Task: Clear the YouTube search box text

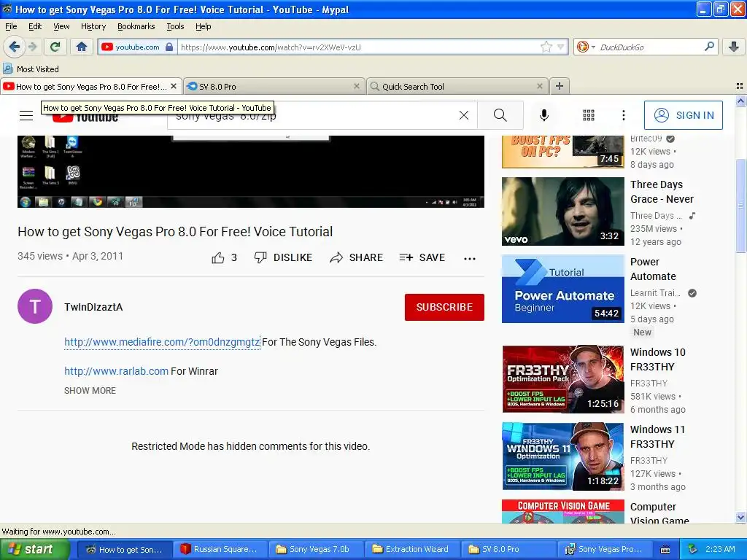Action: tap(463, 115)
